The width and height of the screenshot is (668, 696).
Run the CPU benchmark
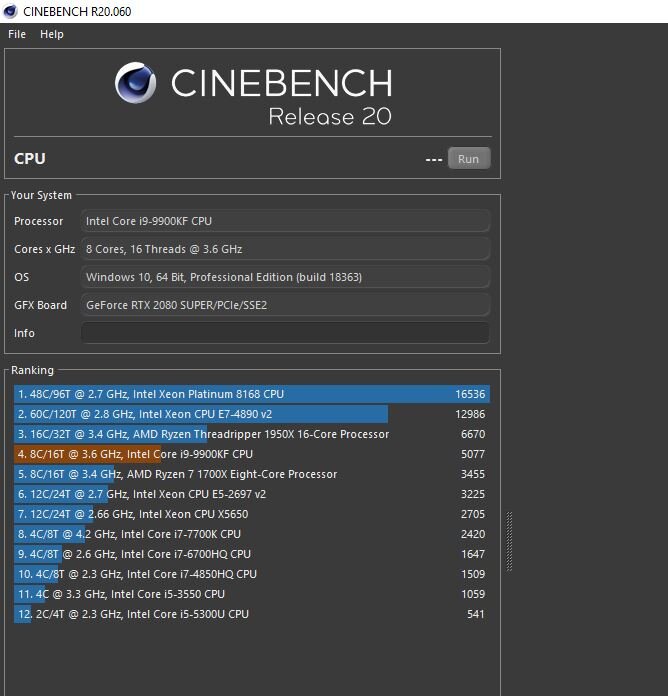point(469,158)
